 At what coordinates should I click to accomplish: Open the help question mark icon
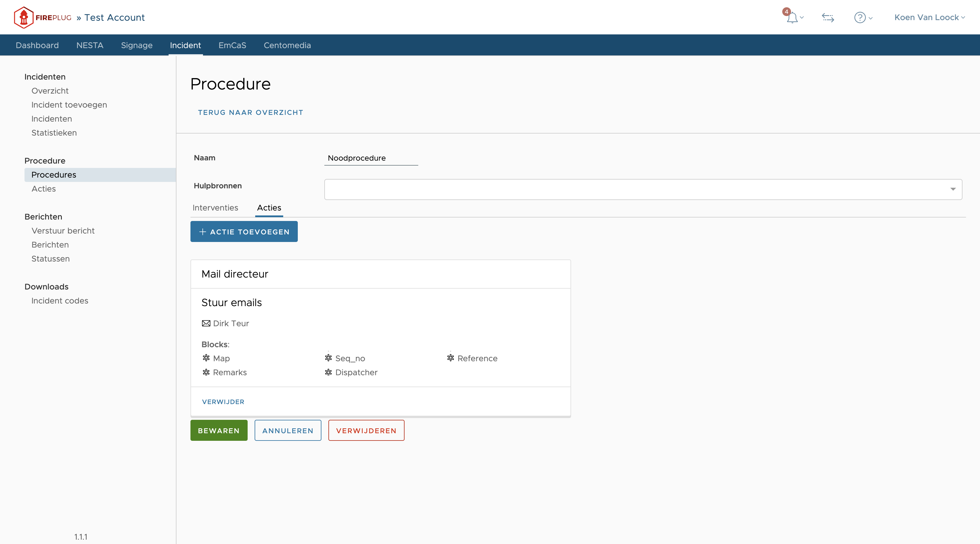pyautogui.click(x=860, y=18)
